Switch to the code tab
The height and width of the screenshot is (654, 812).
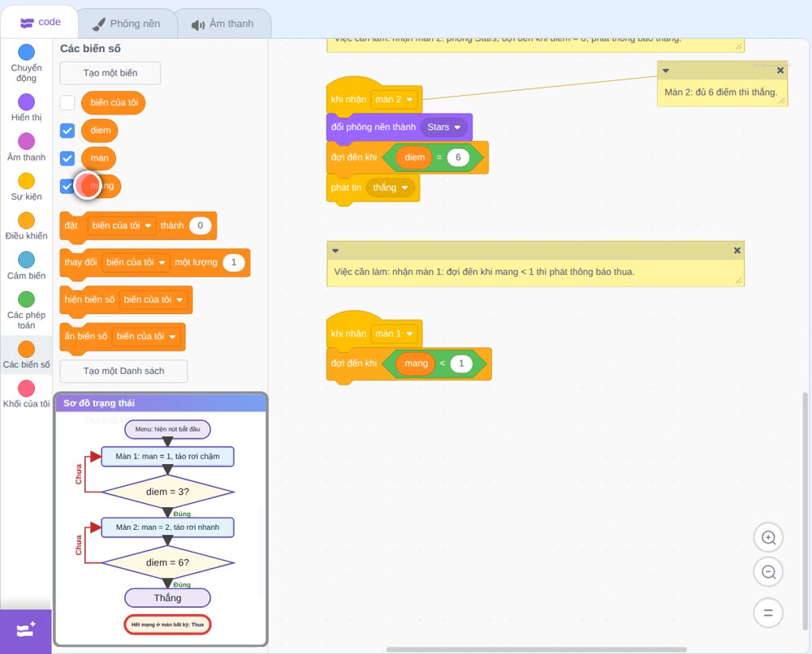click(40, 22)
